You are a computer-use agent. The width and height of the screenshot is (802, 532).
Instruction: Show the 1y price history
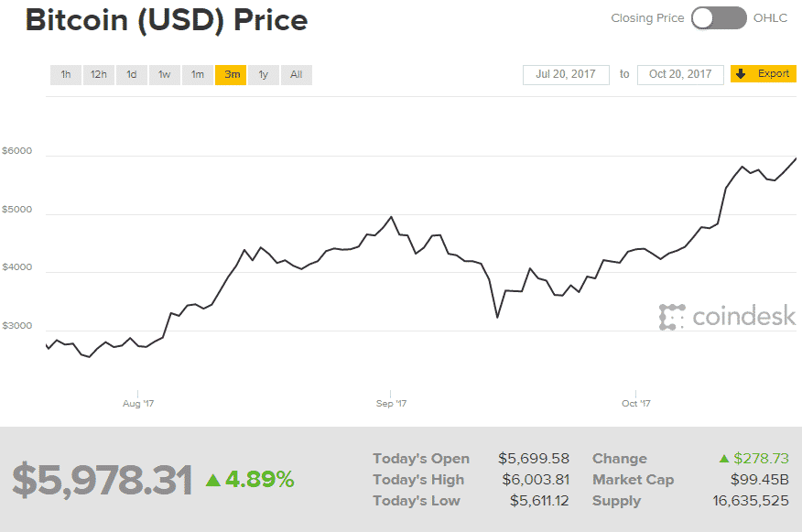click(x=264, y=75)
